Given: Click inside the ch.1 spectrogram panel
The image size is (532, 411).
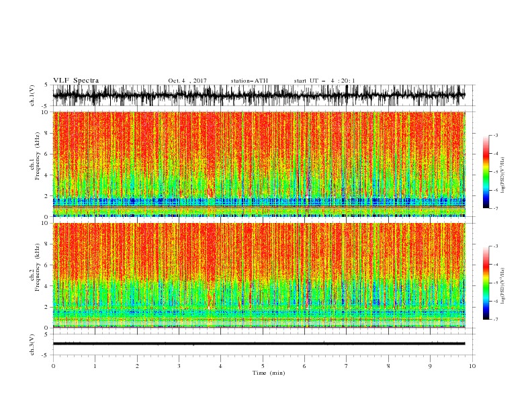Looking at the screenshot, I should coord(259,164).
